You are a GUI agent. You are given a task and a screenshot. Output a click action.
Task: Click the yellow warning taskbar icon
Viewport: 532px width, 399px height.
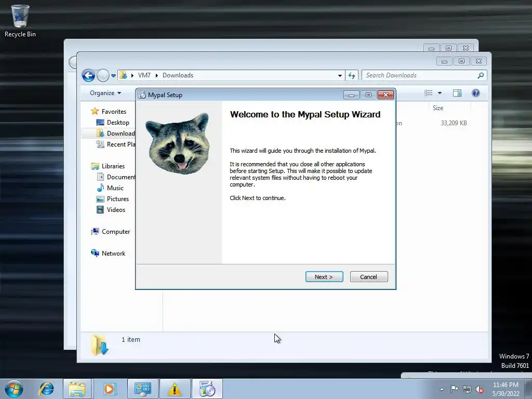175,389
